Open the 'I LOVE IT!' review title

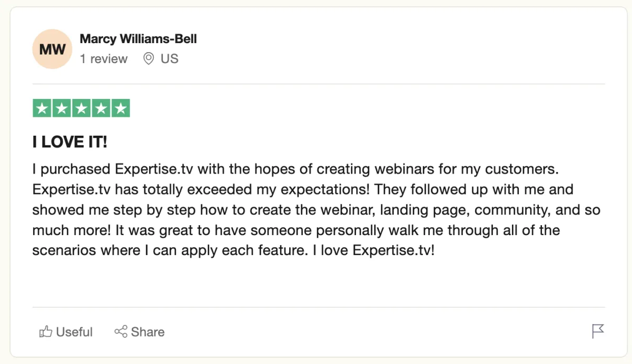pyautogui.click(x=70, y=142)
